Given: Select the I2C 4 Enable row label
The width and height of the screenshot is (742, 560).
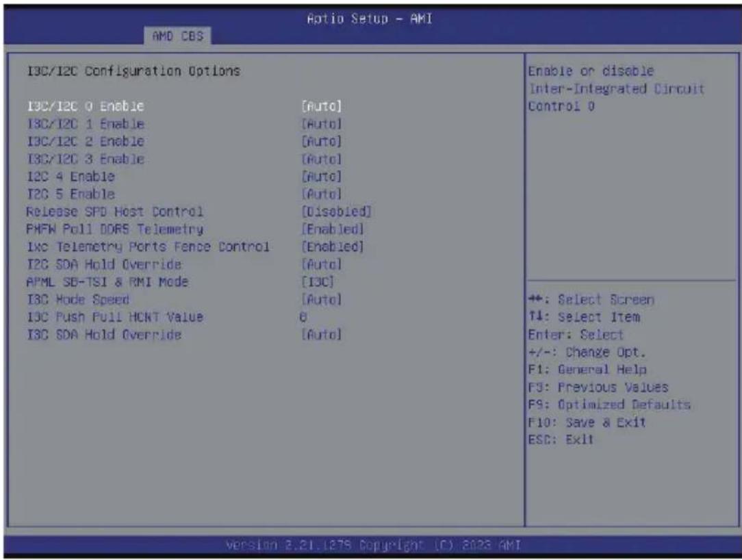Looking at the screenshot, I should tap(71, 177).
